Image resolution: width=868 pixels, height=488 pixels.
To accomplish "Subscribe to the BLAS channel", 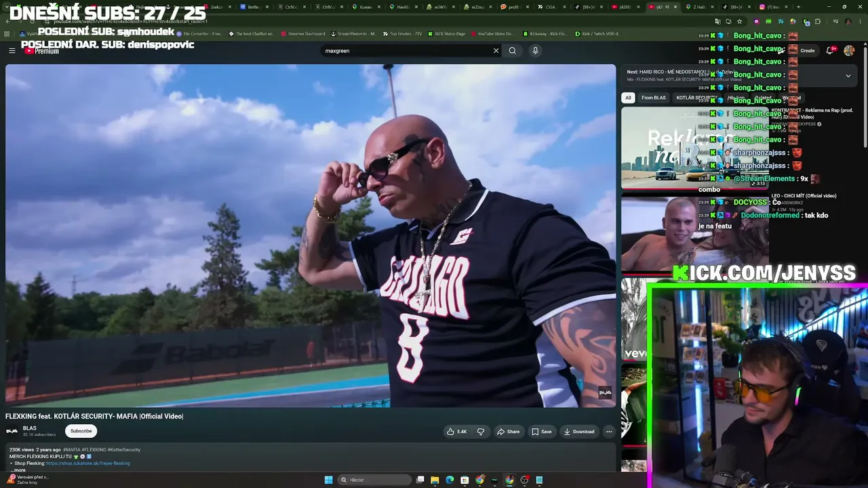I will 81,431.
